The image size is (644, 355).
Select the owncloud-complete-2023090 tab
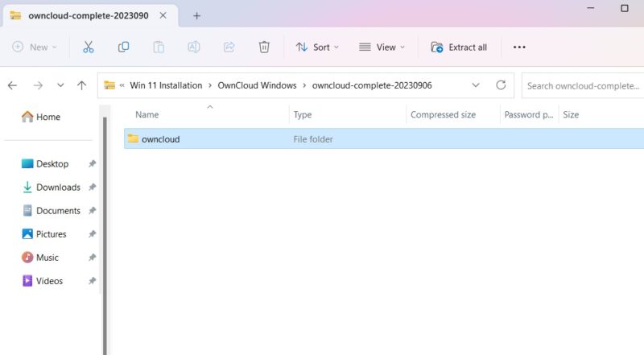click(90, 15)
